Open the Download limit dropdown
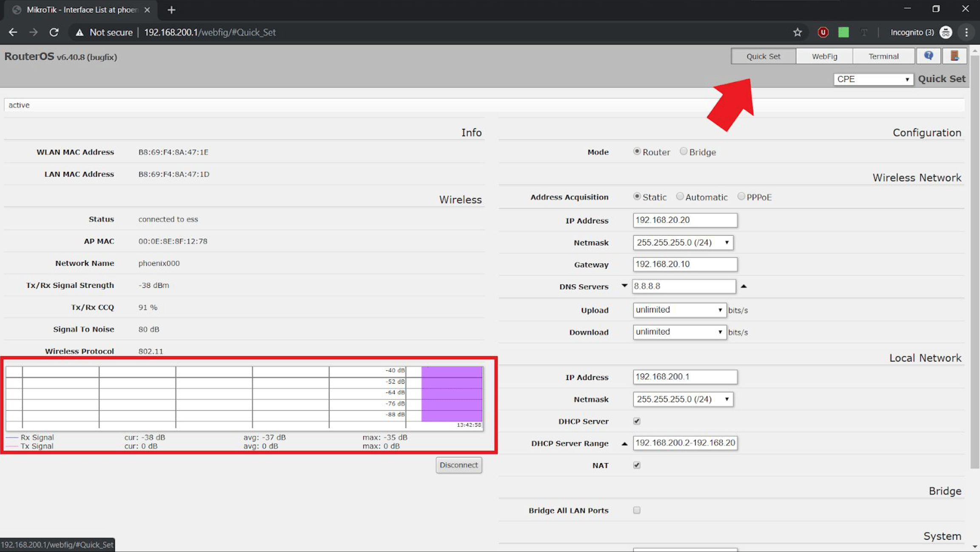This screenshot has height=552, width=980. tap(679, 332)
